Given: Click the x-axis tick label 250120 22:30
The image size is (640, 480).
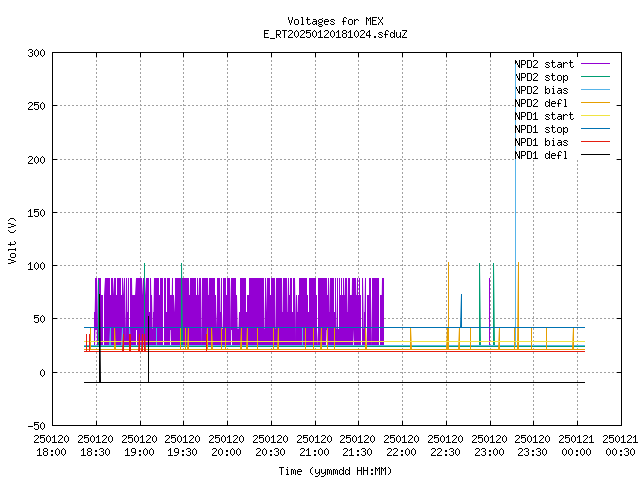Looking at the screenshot, I should 446,446.
